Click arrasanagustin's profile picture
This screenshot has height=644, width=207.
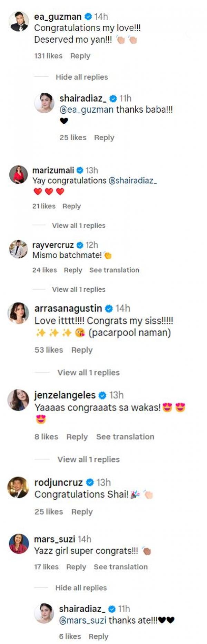(18, 313)
